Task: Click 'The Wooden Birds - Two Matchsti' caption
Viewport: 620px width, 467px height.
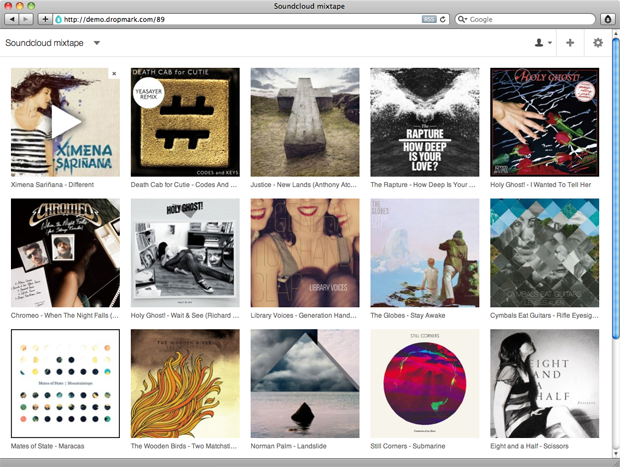Action: [x=184, y=446]
